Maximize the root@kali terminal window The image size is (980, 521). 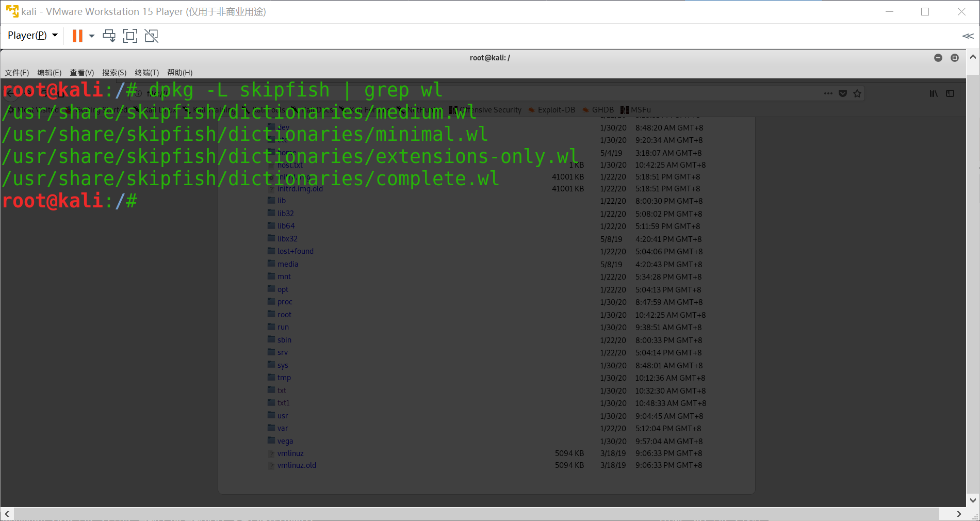(955, 58)
